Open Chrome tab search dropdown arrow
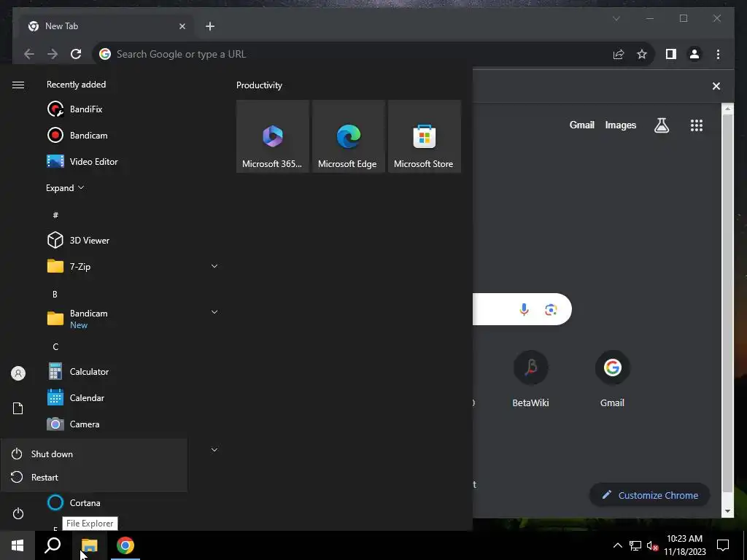The image size is (747, 560). tap(616, 18)
